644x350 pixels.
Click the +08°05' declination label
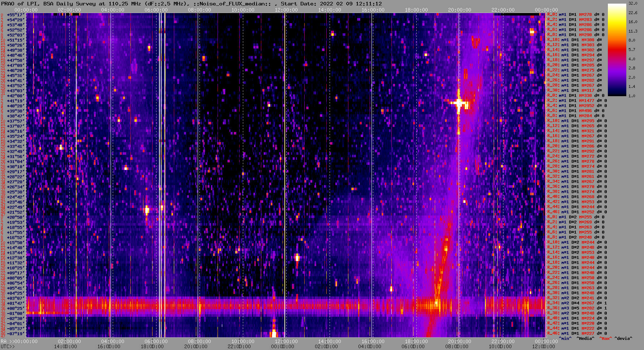(16, 278)
